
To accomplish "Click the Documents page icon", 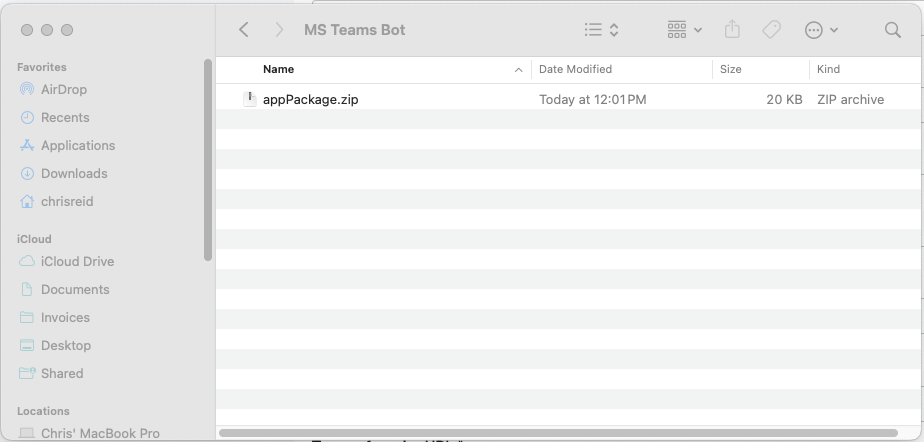I will 27,289.
